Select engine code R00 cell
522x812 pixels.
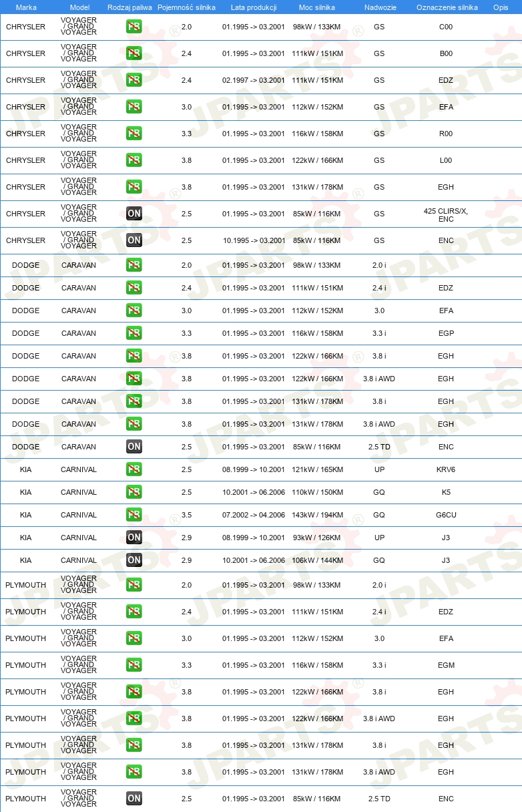(x=446, y=134)
